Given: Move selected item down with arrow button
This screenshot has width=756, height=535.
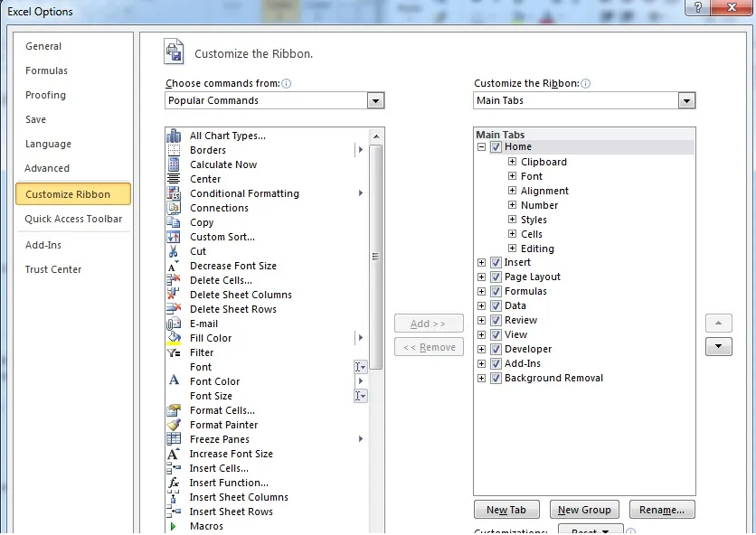Looking at the screenshot, I should coord(718,346).
